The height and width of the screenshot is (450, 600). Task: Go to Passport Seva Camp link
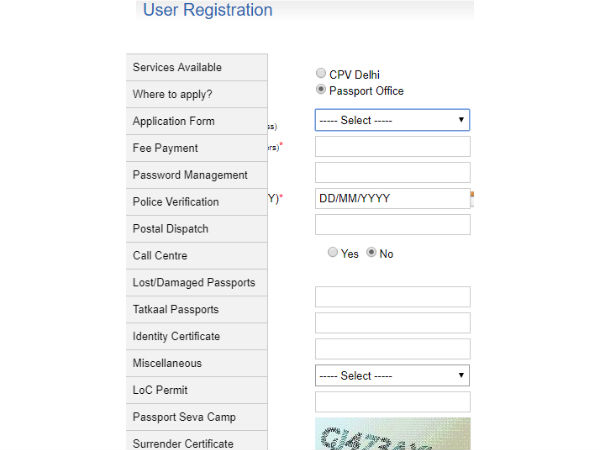tap(197, 417)
